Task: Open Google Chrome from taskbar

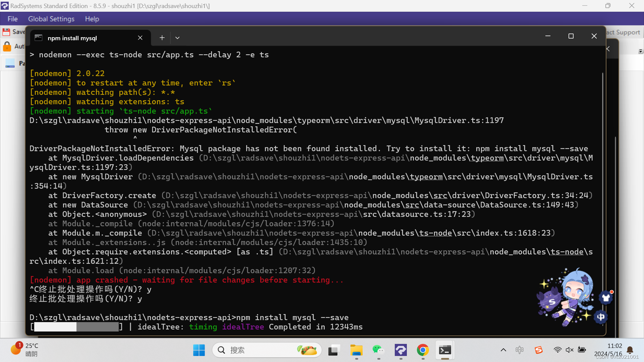Action: (423, 350)
